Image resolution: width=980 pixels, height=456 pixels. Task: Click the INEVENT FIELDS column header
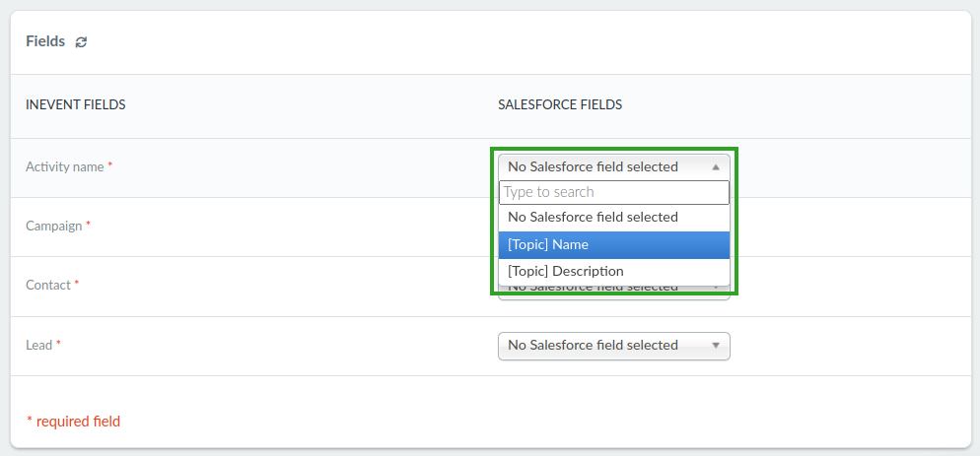coord(76,105)
